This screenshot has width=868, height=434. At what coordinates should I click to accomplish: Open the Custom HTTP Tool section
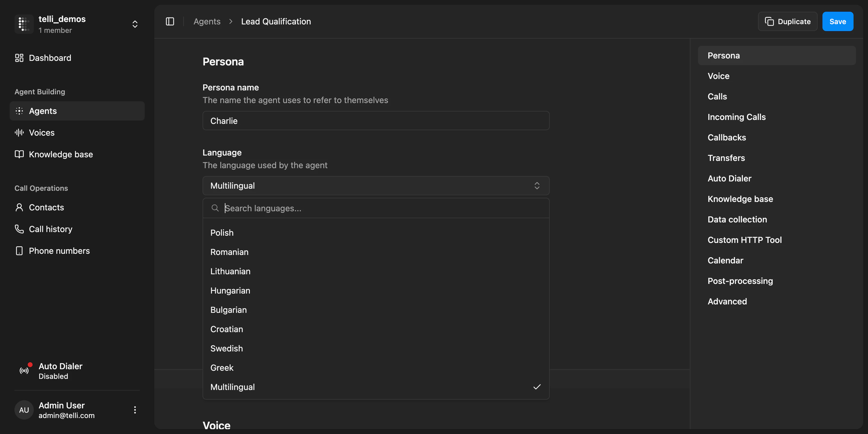[745, 240]
